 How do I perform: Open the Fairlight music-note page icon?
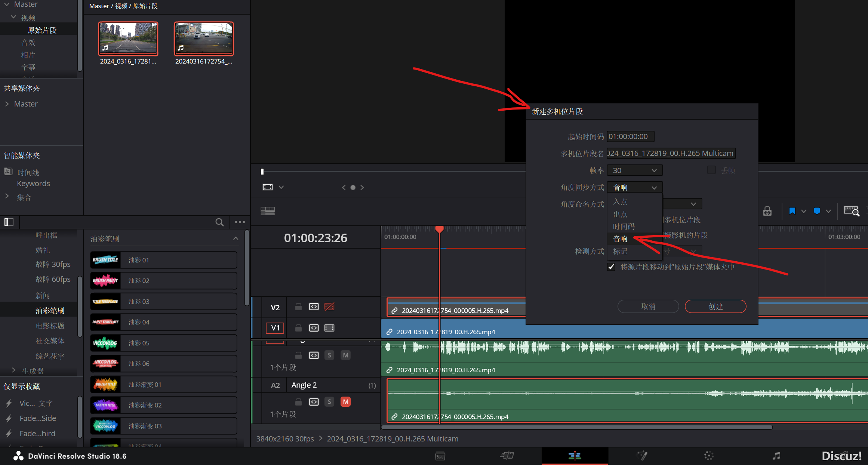(x=776, y=456)
